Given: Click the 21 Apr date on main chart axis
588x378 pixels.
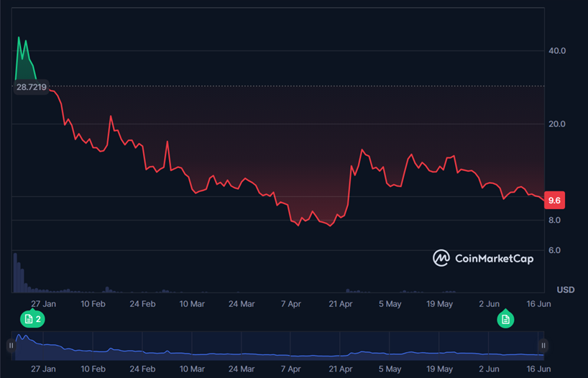Looking at the screenshot, I should (x=341, y=304).
